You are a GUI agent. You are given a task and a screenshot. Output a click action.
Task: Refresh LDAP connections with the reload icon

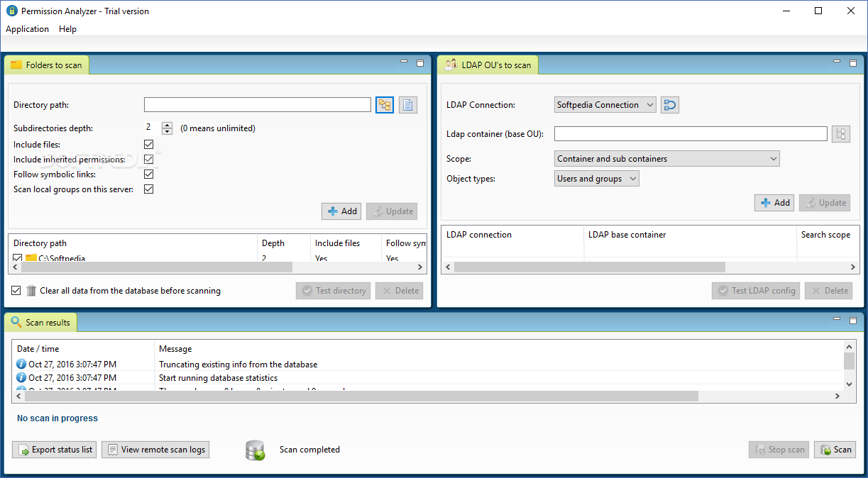(x=670, y=105)
